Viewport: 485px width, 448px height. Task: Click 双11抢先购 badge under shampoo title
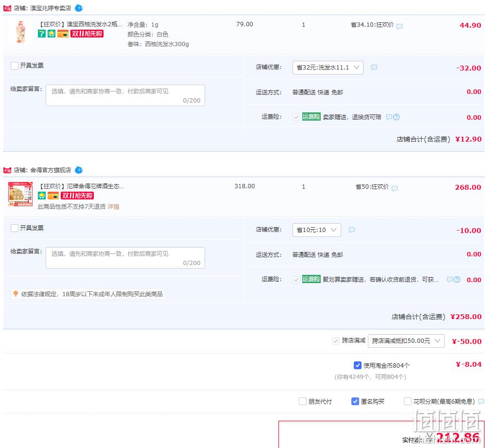point(87,34)
